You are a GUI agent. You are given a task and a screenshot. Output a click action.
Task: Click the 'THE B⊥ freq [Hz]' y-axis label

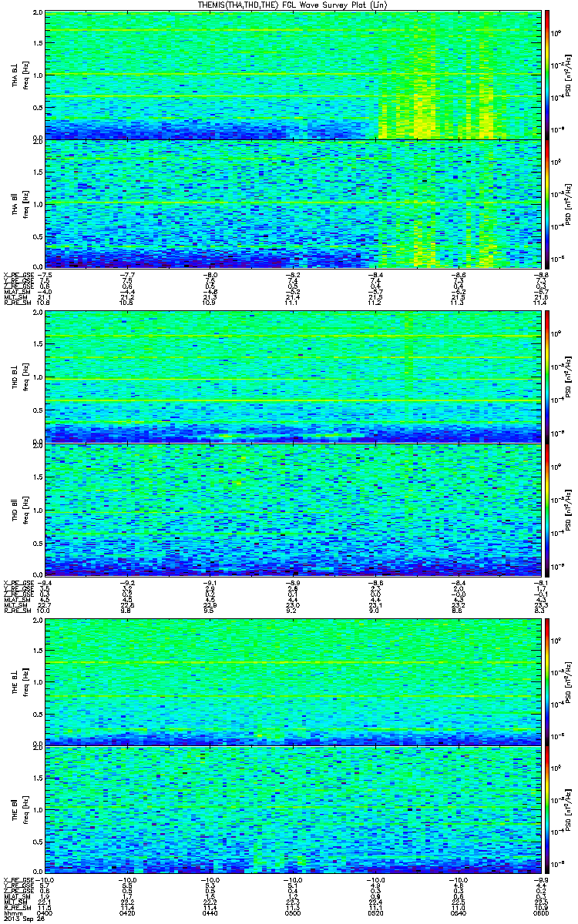click(20, 681)
